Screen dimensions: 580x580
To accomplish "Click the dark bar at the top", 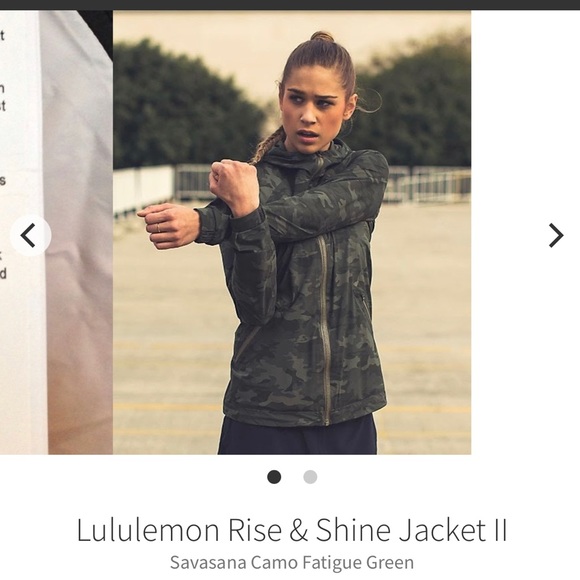I will [290, 5].
